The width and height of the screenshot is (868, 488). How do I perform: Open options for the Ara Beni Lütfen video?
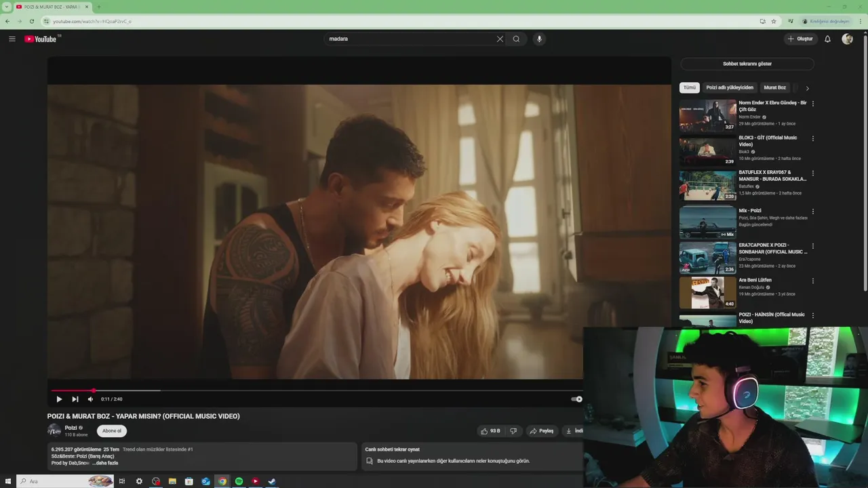click(x=813, y=281)
